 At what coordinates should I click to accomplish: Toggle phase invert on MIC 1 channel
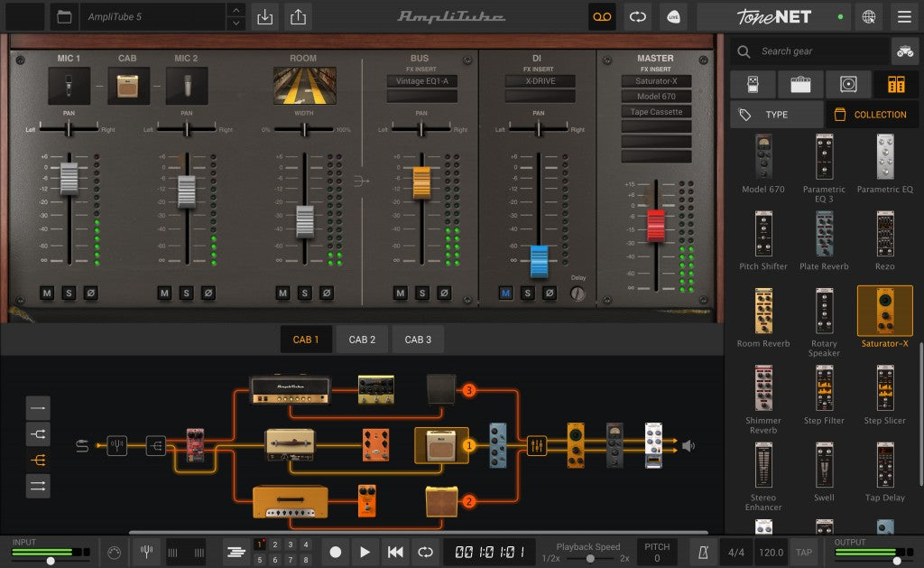(x=90, y=293)
